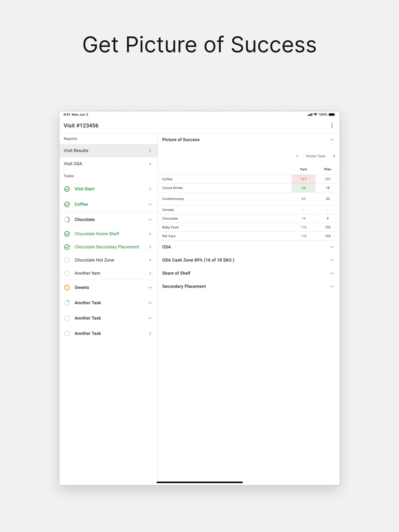Collapse the Chocolate task group

click(x=150, y=220)
